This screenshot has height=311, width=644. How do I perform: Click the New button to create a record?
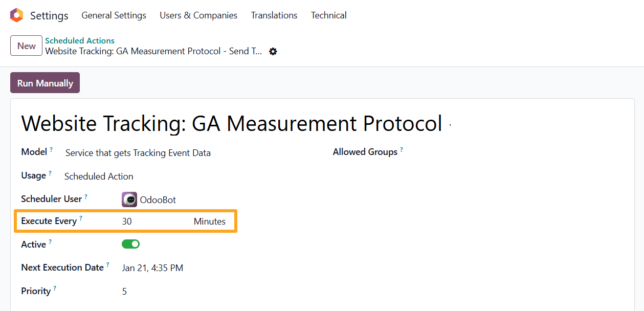[x=26, y=46]
